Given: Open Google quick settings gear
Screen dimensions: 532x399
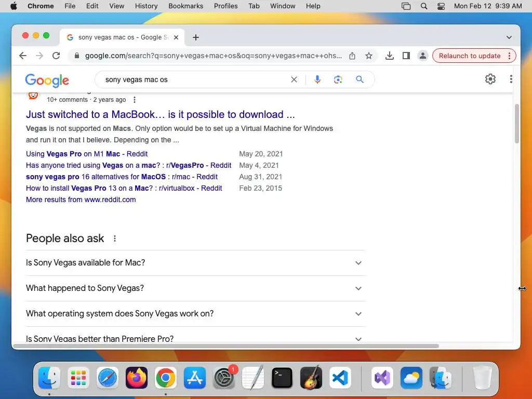Looking at the screenshot, I should [x=490, y=79].
